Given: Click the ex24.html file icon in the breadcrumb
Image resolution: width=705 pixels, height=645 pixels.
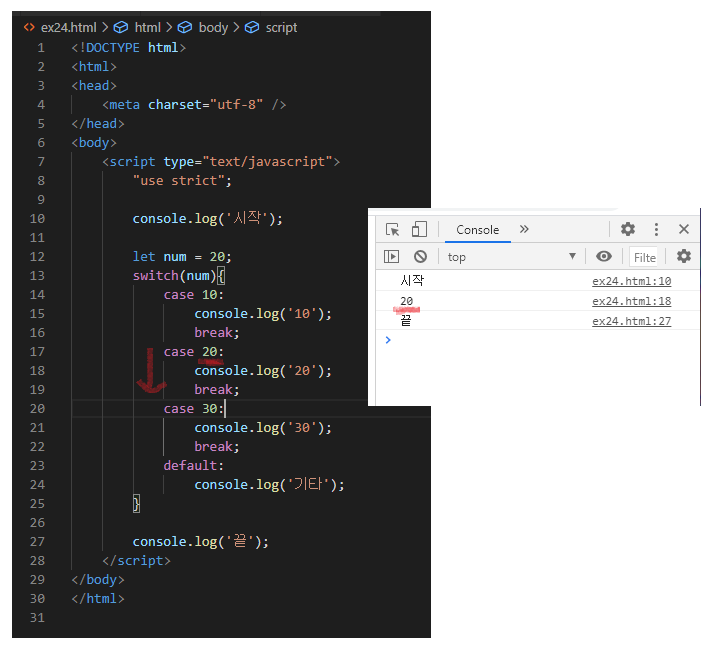Looking at the screenshot, I should click(29, 27).
